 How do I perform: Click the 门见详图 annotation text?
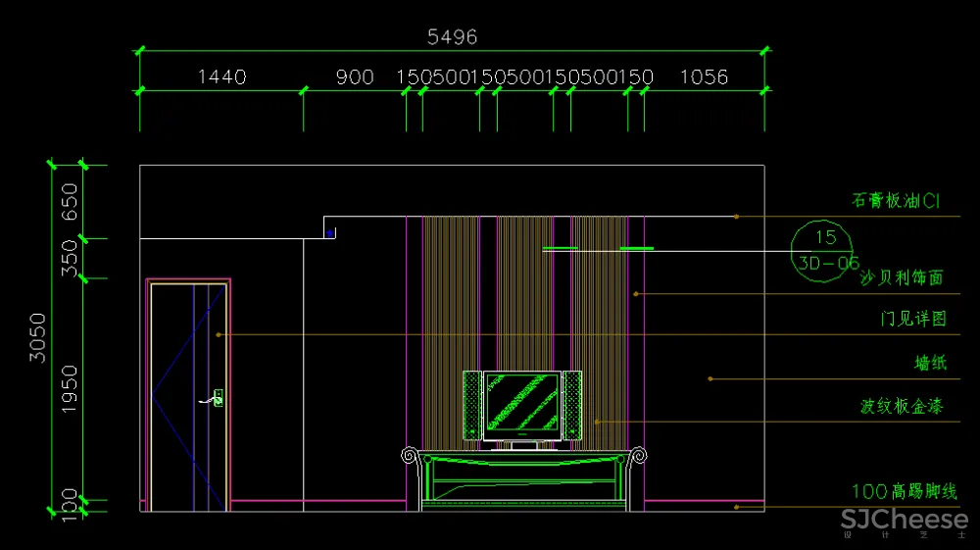click(x=913, y=320)
